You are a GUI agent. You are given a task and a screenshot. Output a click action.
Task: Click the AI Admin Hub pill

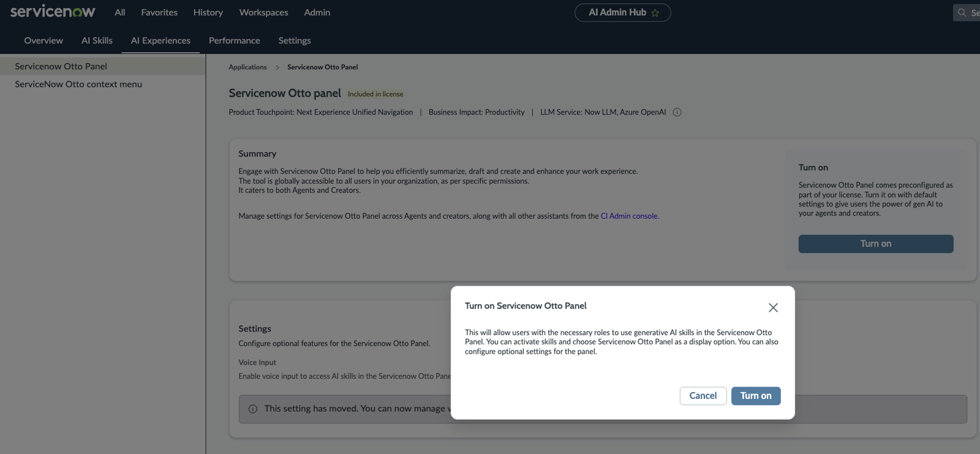click(622, 12)
